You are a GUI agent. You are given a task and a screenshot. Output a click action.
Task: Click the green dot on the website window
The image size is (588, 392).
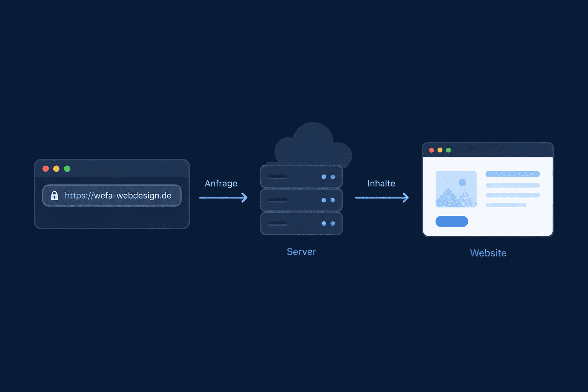click(x=448, y=150)
